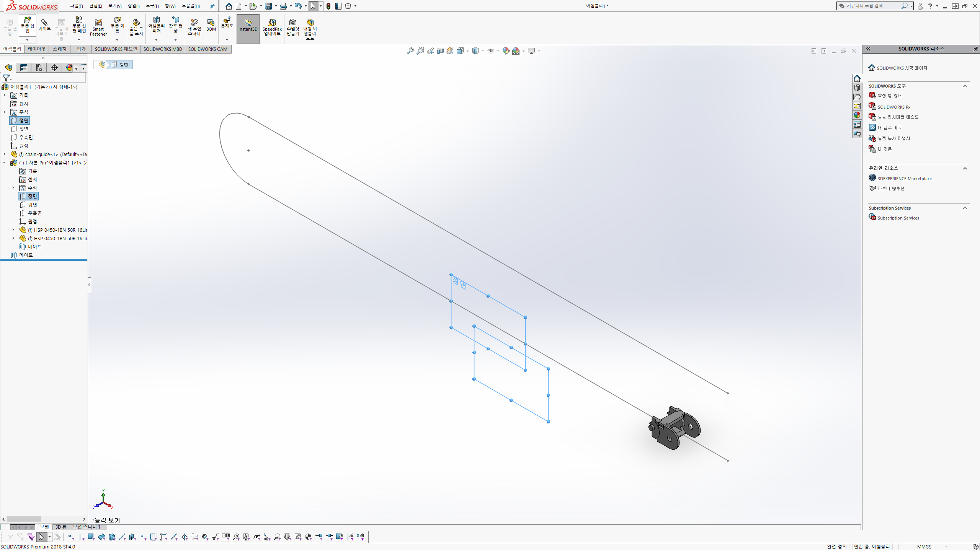Screen dimensions: 980x550
Task: Toggle the rebuild traffic light icon
Action: click(x=328, y=6)
